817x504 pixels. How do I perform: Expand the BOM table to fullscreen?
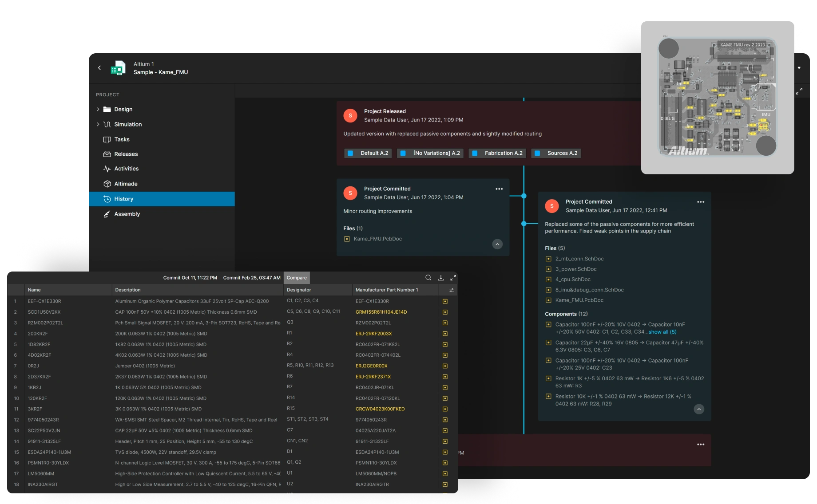pyautogui.click(x=453, y=278)
